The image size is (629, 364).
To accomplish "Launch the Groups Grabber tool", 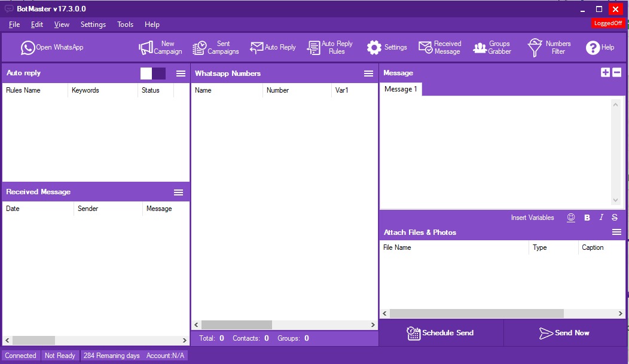I will coord(491,48).
